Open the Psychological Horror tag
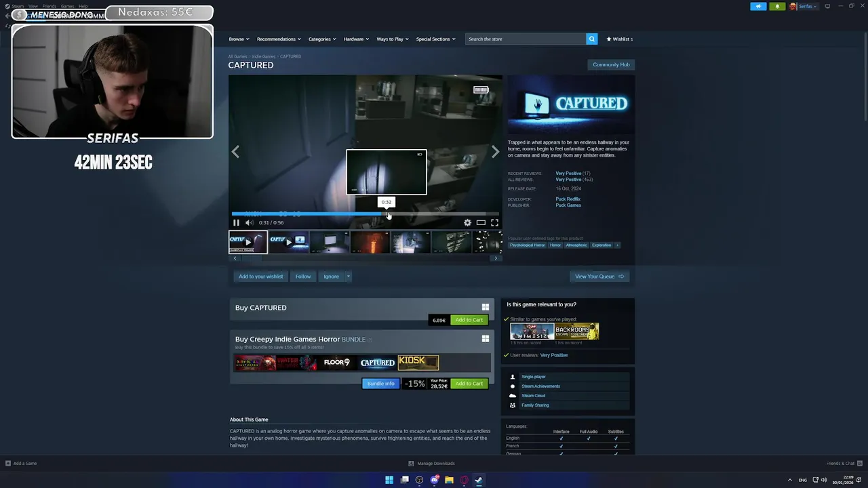This screenshot has width=868, height=488. click(x=528, y=245)
